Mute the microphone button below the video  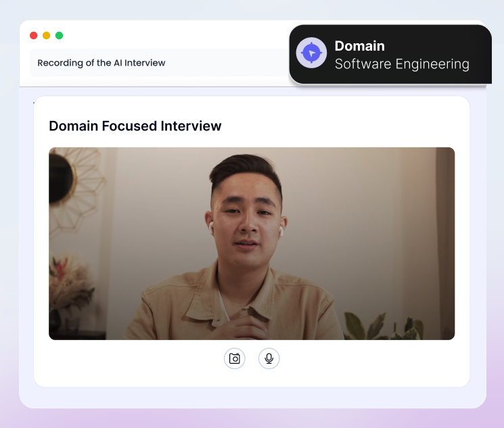pos(269,358)
